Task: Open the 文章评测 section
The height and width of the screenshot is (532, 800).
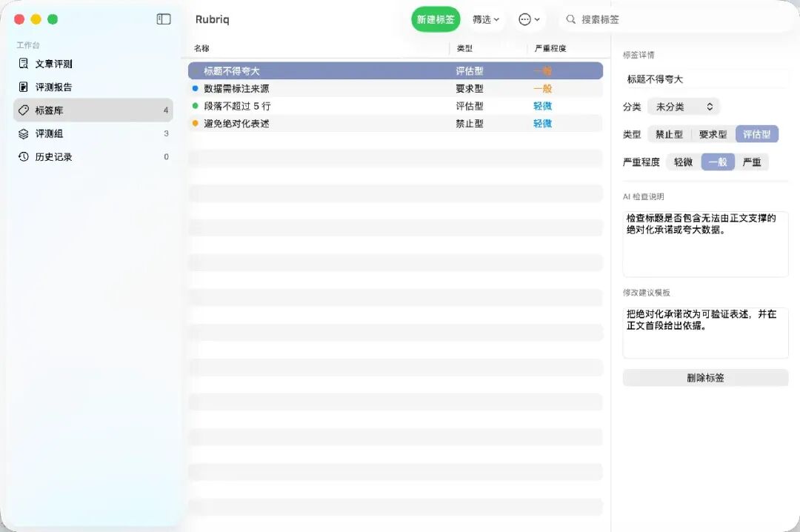Action: [93, 64]
